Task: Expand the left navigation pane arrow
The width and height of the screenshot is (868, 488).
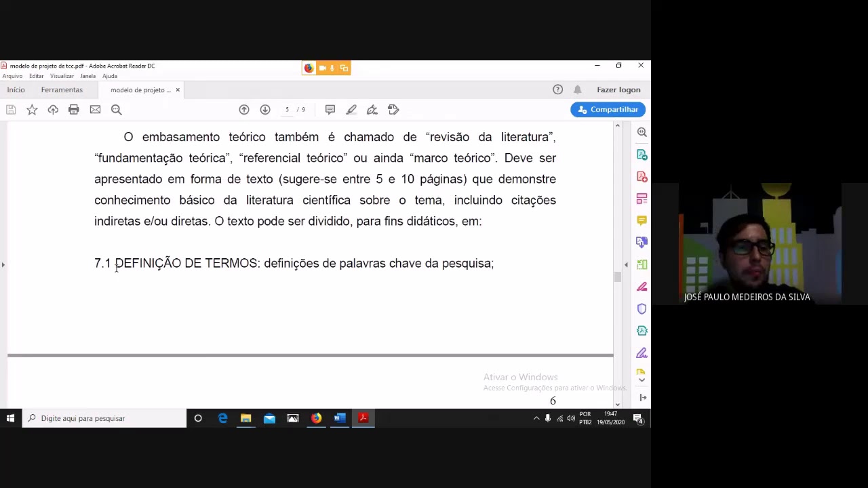Action: point(3,264)
